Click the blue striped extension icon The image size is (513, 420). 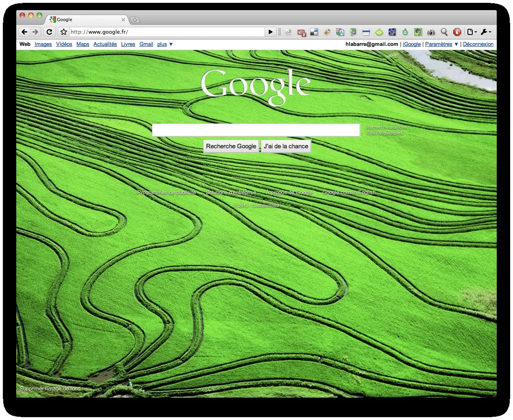tap(366, 32)
